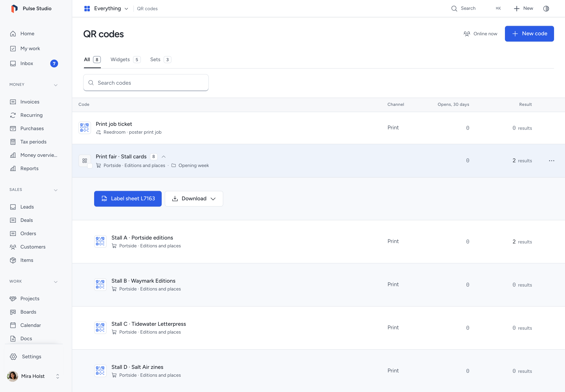Open Items catalog

[x=34, y=260]
